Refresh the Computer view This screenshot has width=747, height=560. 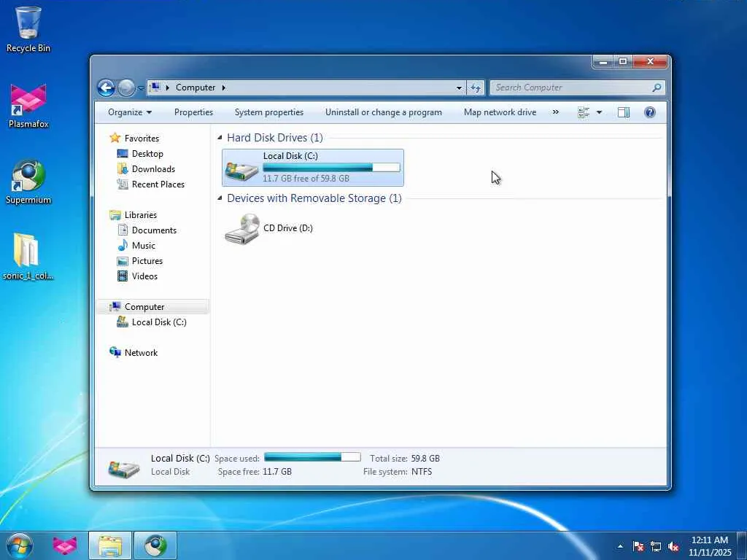pos(476,87)
